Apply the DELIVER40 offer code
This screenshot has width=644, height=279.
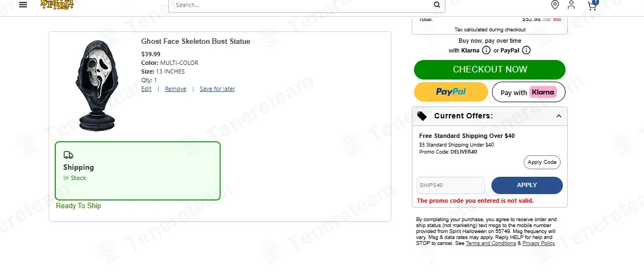(x=542, y=162)
